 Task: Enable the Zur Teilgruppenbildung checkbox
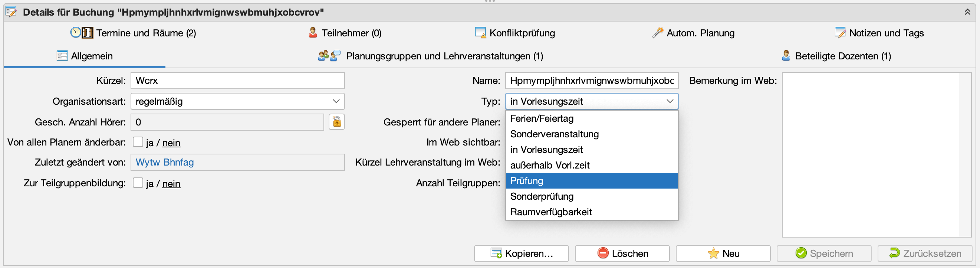[138, 183]
